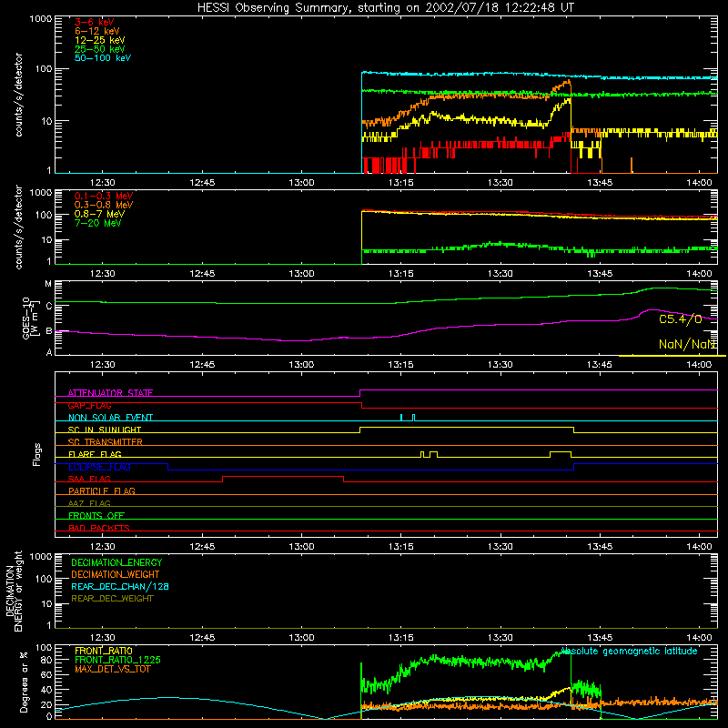Select the NaN/NaN annotation in GOES panel
This screenshot has height=728, width=728.
coord(687,344)
